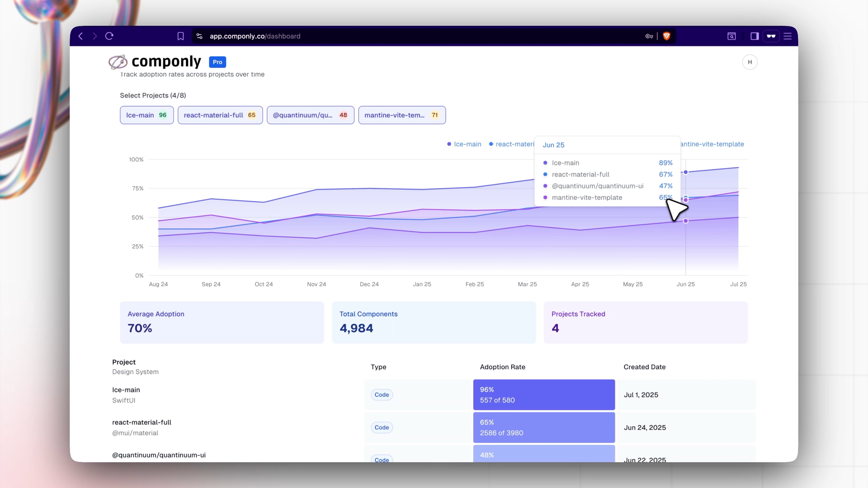Click the Aug 24 x-axis label

click(x=158, y=284)
